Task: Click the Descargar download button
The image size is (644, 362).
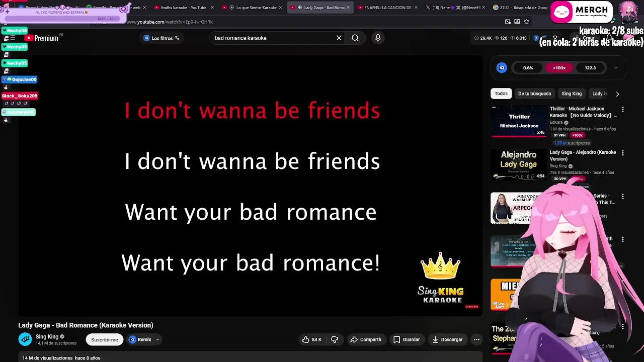Action: pyautogui.click(x=447, y=340)
